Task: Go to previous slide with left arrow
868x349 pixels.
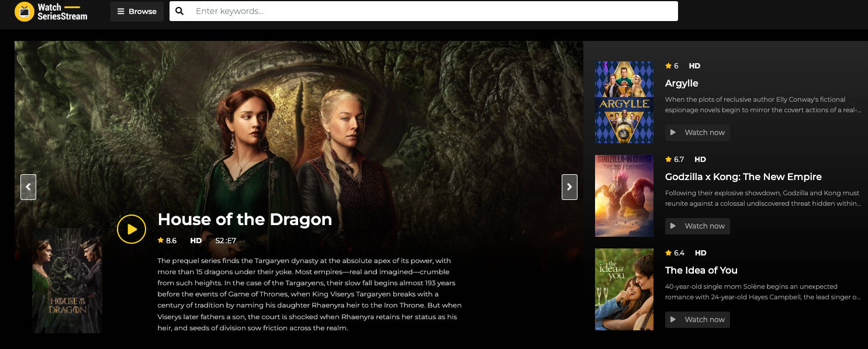Action: pyautogui.click(x=28, y=187)
